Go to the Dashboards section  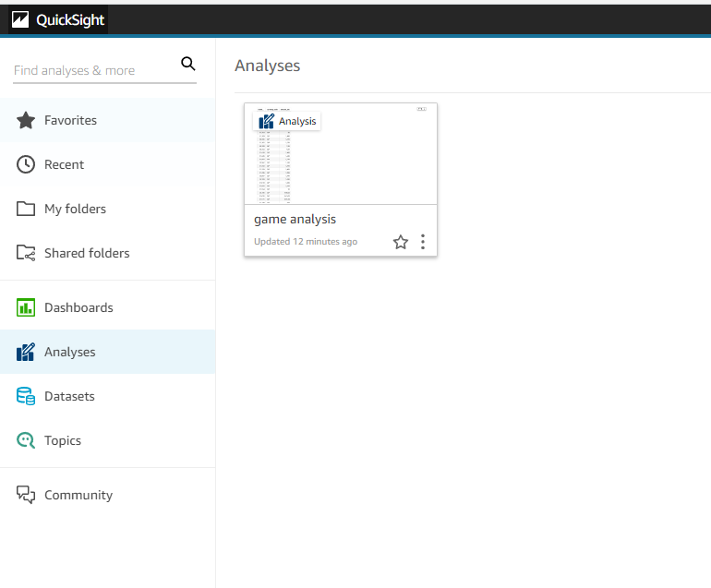click(x=78, y=307)
